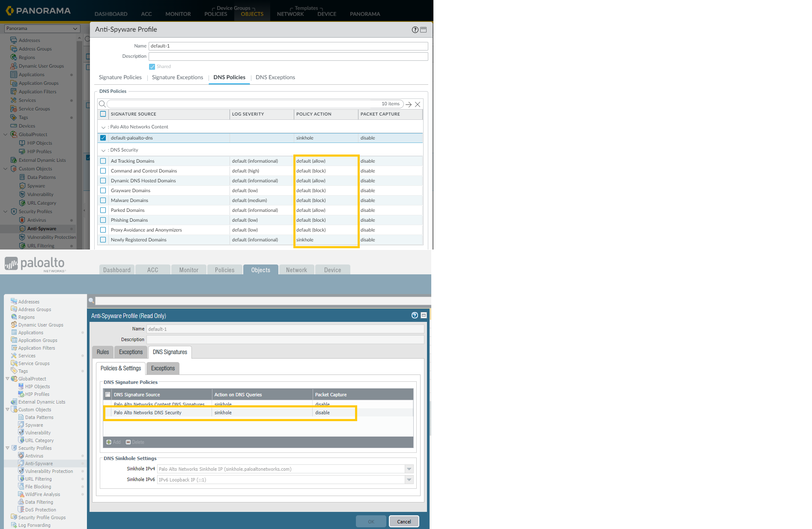Check the Malware Domains row checkbox
The image size is (812, 529).
(103, 200)
